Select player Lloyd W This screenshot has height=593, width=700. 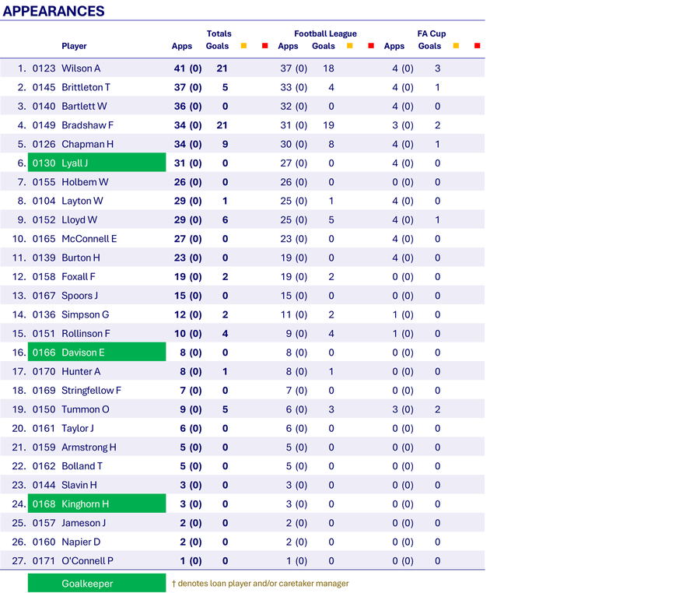coord(79,219)
